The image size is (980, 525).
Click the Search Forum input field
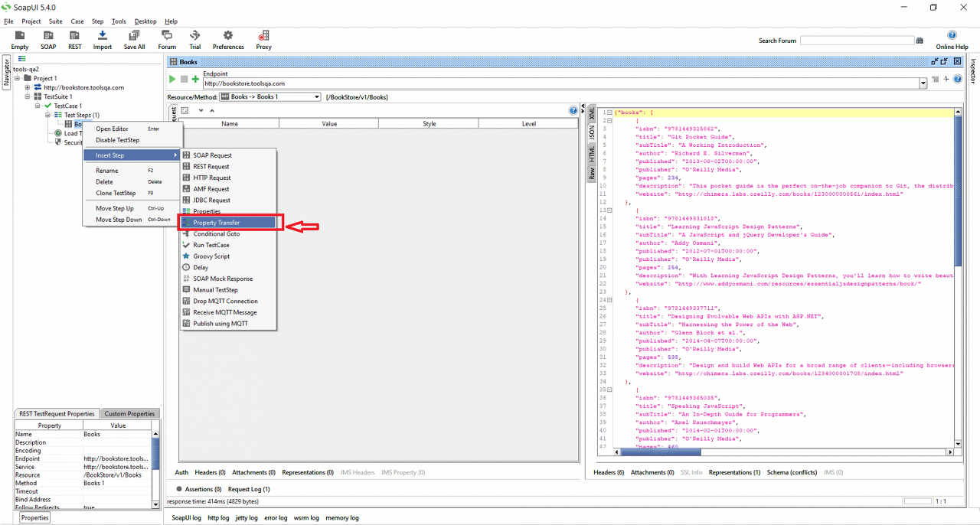point(857,41)
